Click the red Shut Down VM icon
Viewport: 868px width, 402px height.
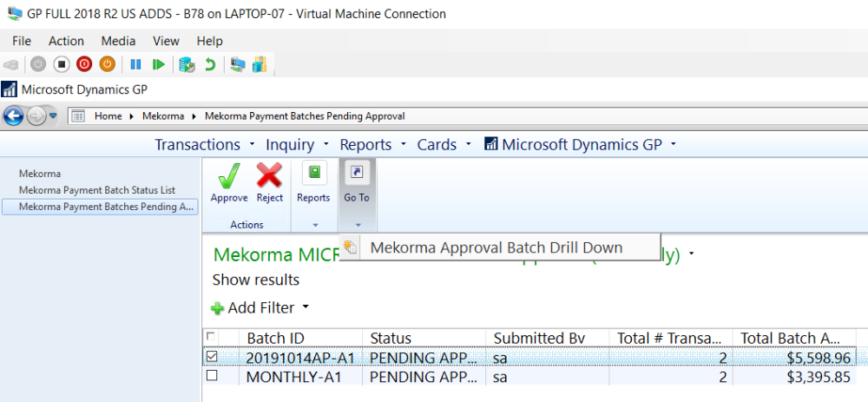(x=84, y=64)
